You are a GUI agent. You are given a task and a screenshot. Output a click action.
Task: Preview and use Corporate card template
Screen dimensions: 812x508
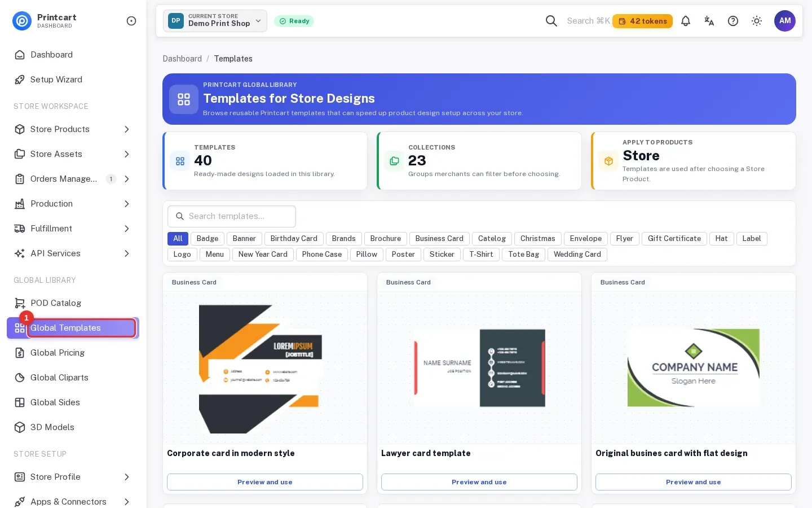(x=265, y=482)
